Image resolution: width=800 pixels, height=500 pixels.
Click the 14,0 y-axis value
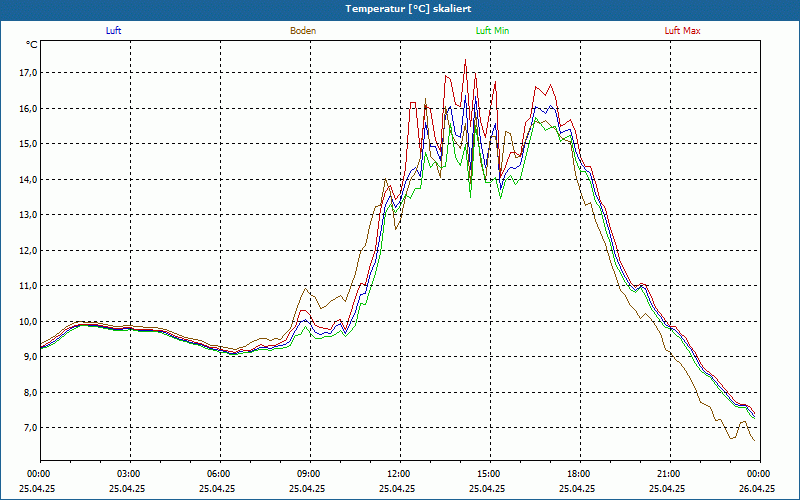[29, 180]
